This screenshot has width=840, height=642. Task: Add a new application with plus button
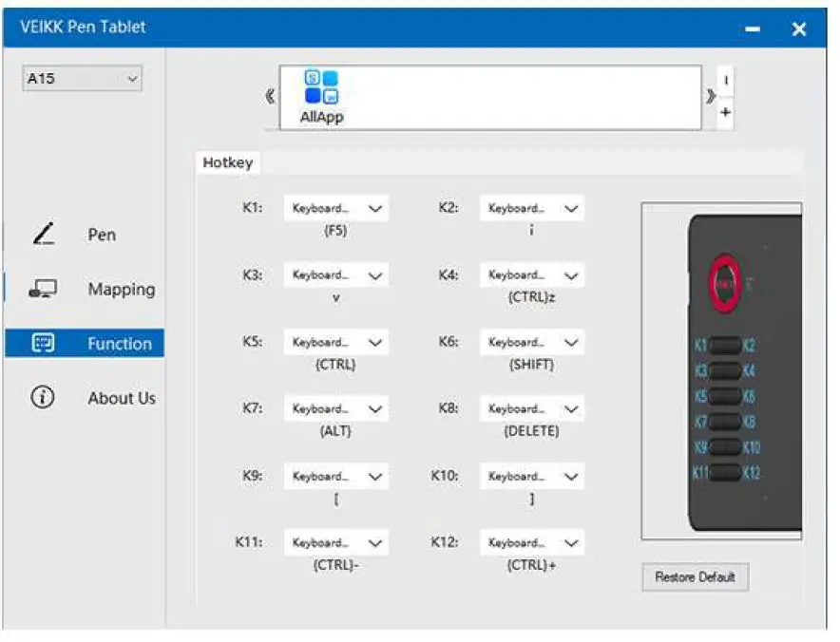(725, 112)
